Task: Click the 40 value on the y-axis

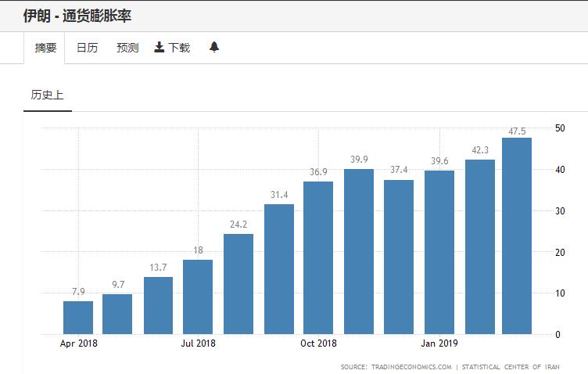Action: pos(560,170)
